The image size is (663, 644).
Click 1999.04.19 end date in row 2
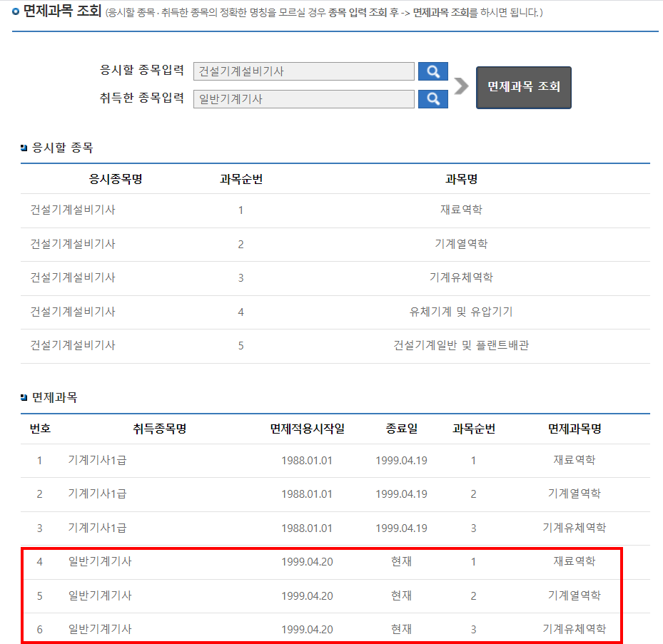pyautogui.click(x=401, y=494)
